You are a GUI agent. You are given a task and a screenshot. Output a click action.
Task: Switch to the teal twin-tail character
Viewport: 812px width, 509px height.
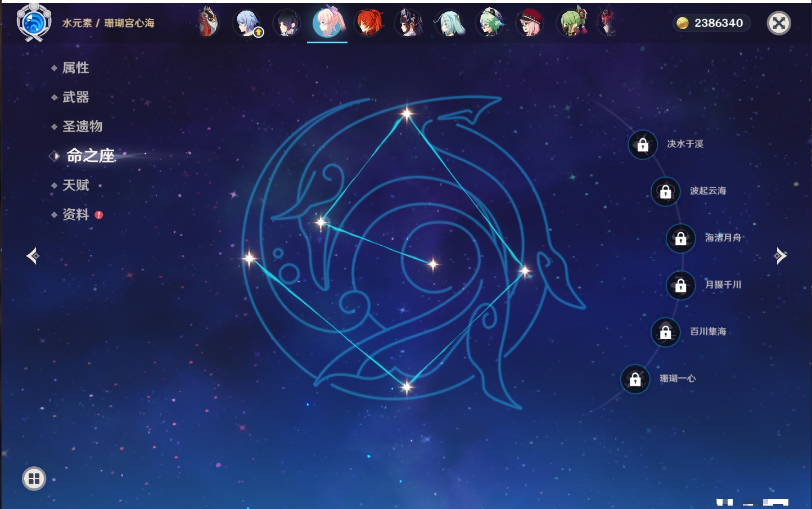click(449, 23)
